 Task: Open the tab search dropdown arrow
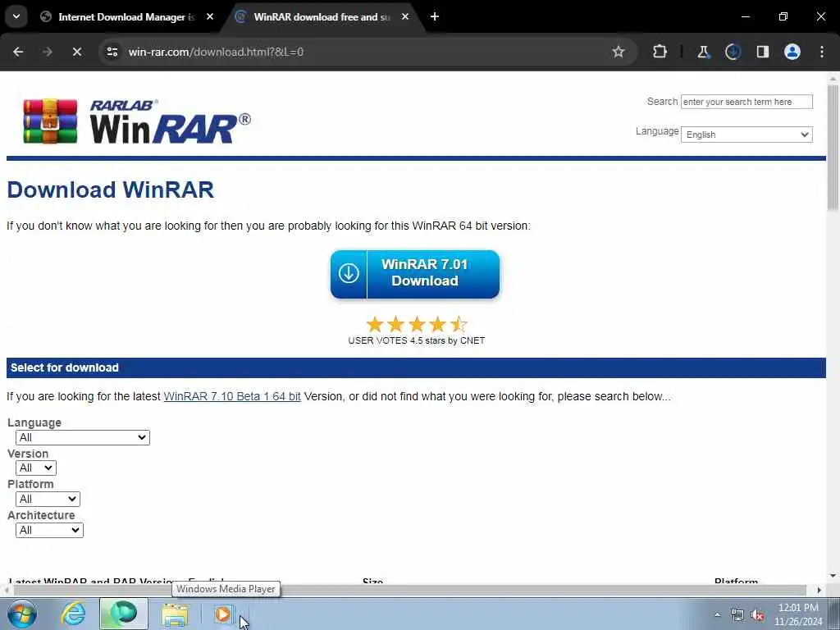pos(16,16)
